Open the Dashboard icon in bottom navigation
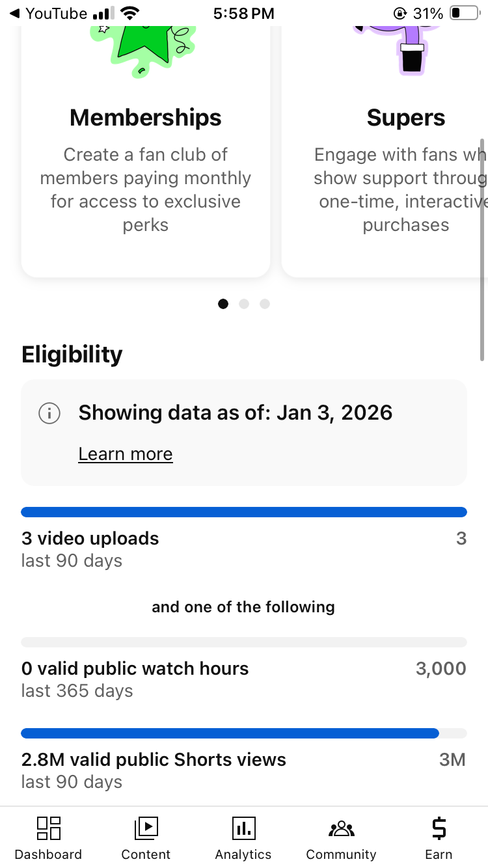 49,828
